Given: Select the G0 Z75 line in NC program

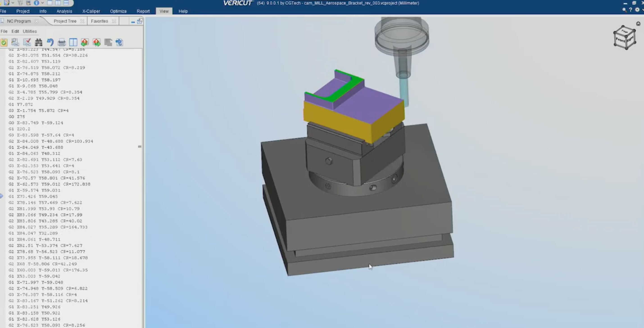Looking at the screenshot, I should 17,117.
